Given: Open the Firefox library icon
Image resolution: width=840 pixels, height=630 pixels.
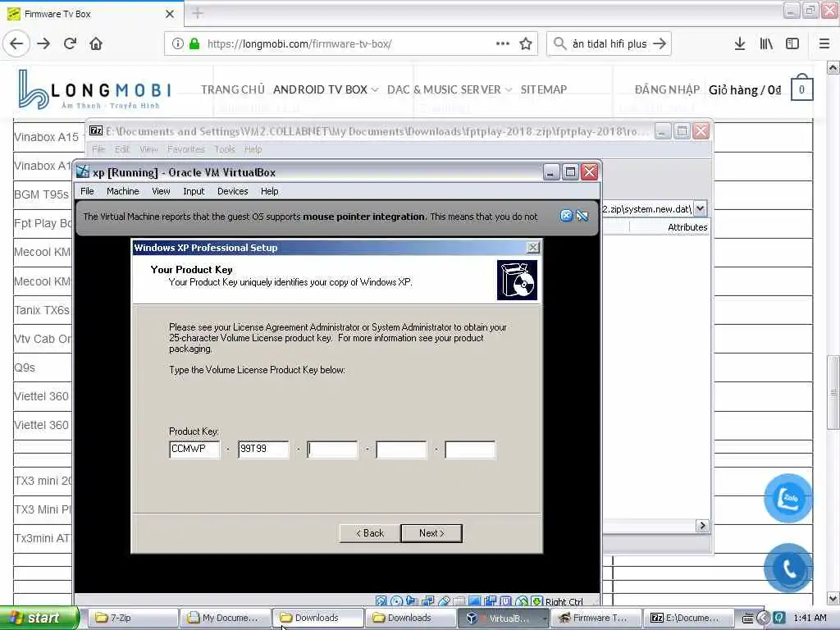Looking at the screenshot, I should tap(766, 43).
